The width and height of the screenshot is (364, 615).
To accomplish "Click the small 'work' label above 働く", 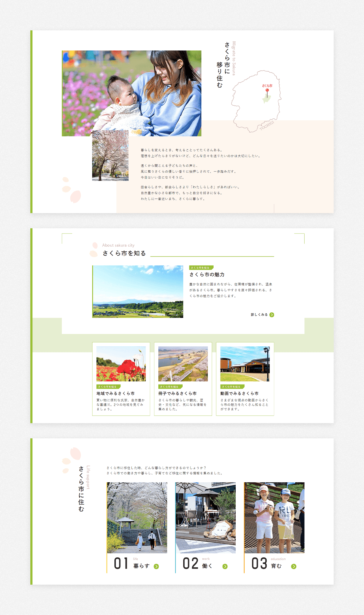I will (x=206, y=559).
